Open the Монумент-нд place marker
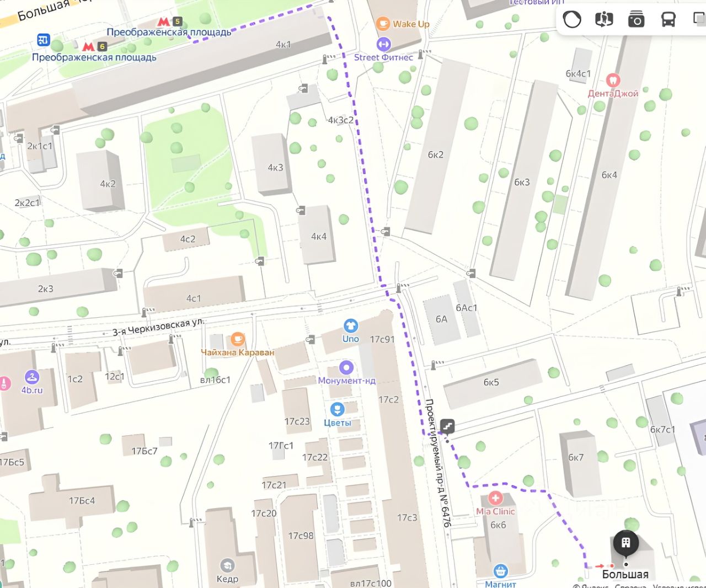Screen dimensions: 706x588 [x=346, y=367]
